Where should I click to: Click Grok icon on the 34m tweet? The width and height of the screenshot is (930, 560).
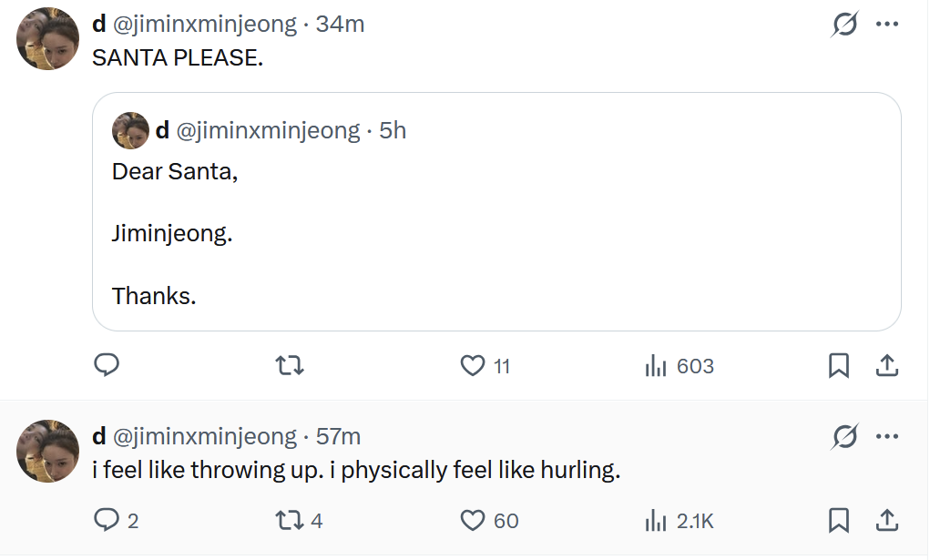click(844, 25)
